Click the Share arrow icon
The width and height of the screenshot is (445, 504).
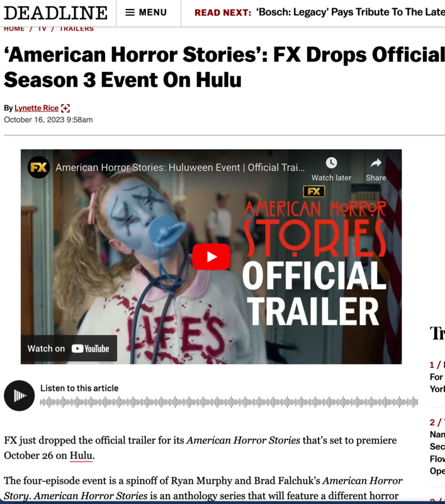click(x=376, y=163)
